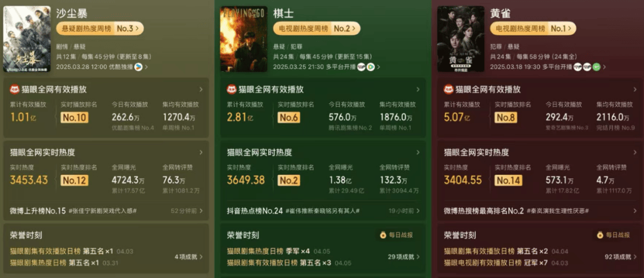This screenshot has height=278, width=644.
Task: View 沙尘暴 4项成就 list
Action: click(188, 257)
